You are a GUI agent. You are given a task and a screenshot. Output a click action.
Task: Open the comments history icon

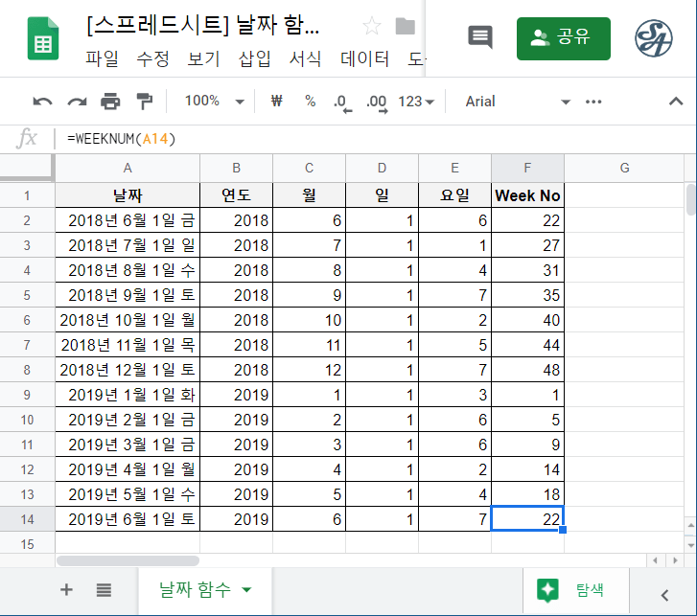click(x=480, y=37)
